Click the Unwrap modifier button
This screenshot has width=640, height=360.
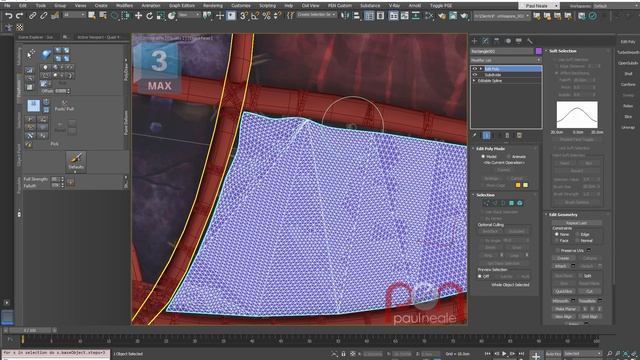(x=628, y=127)
